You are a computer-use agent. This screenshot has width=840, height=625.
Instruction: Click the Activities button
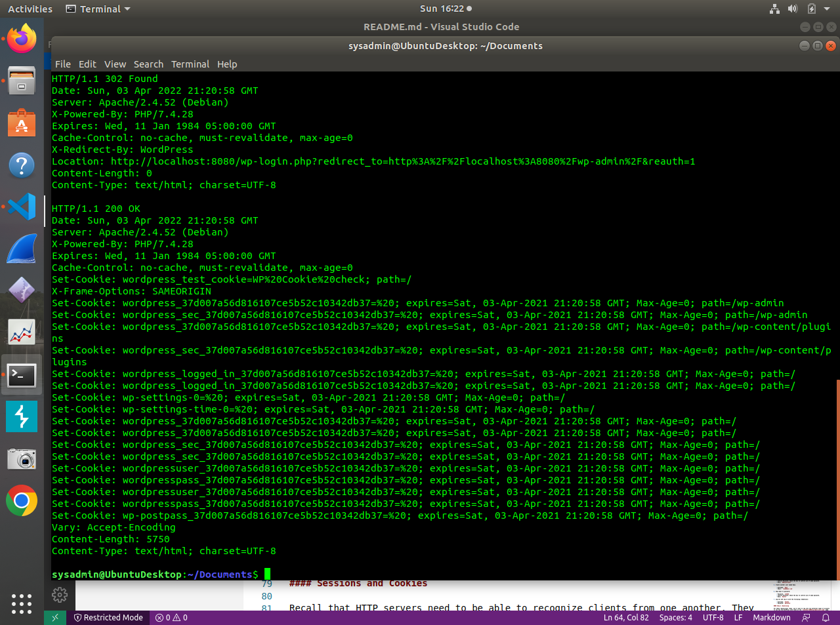coord(30,9)
